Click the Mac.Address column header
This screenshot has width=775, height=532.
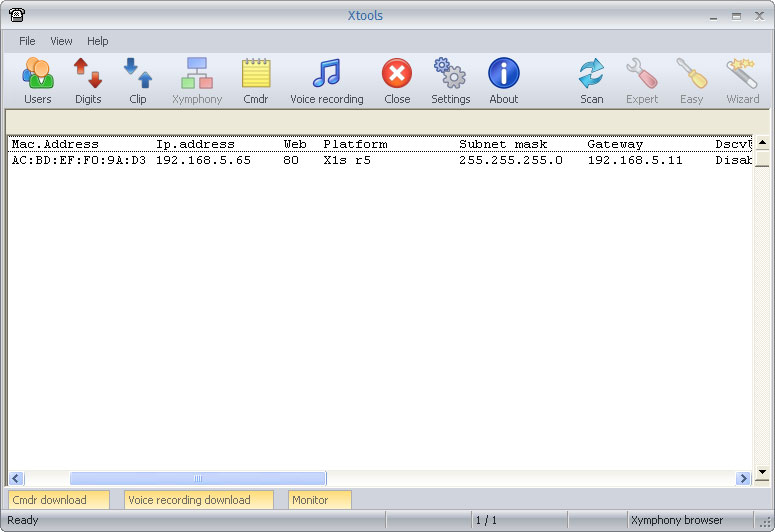[55, 144]
